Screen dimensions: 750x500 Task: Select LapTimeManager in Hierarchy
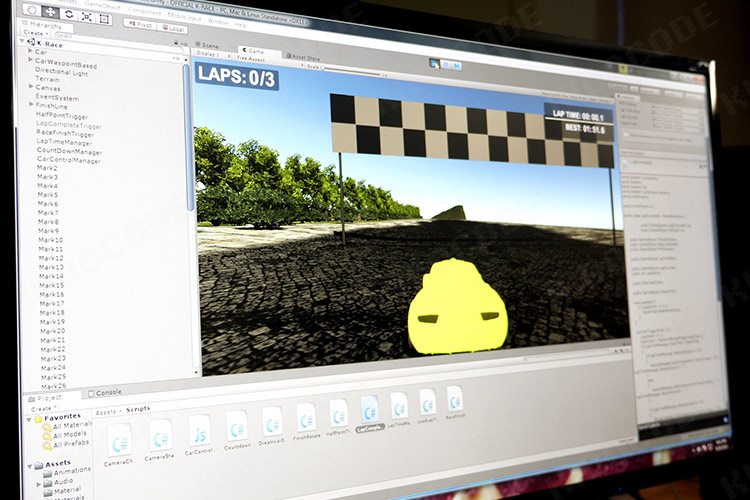click(65, 142)
